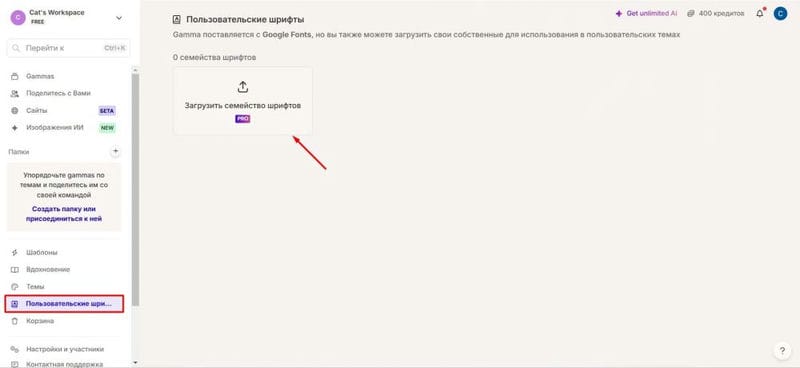The image size is (800, 368).
Task: Add a new folder with plus button
Action: (115, 151)
